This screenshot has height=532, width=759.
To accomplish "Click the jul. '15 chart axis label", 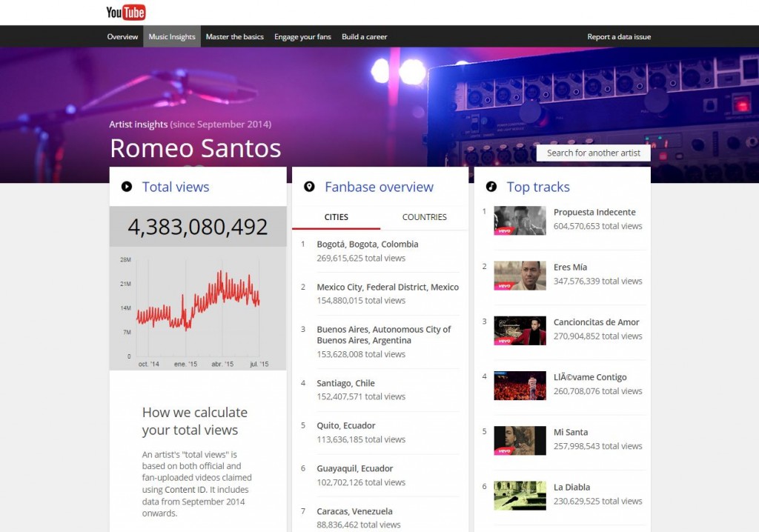I will coord(259,364).
